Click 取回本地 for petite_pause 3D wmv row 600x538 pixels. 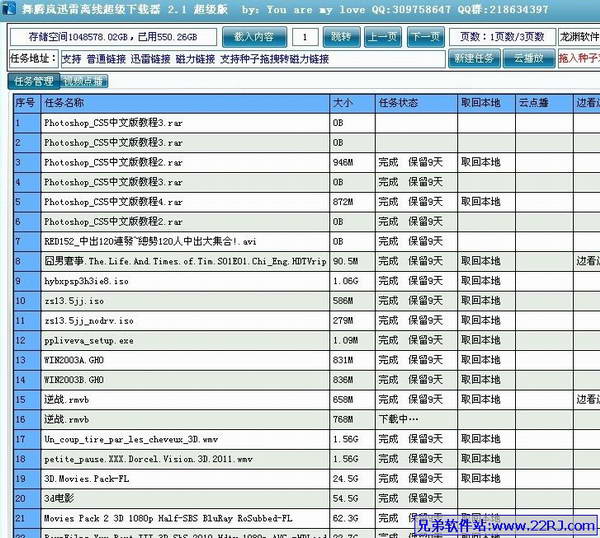click(x=480, y=459)
